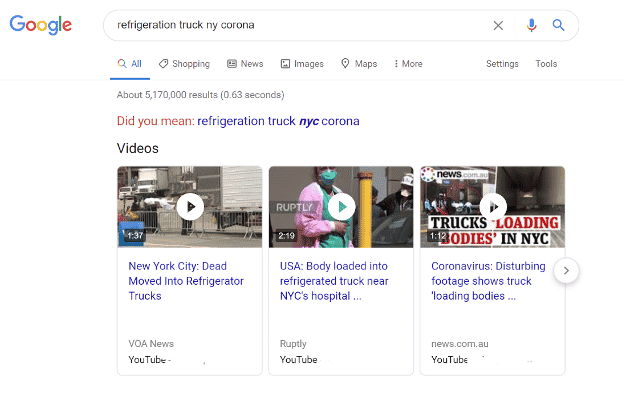
Task: Switch to the Maps tab
Action: pos(359,64)
